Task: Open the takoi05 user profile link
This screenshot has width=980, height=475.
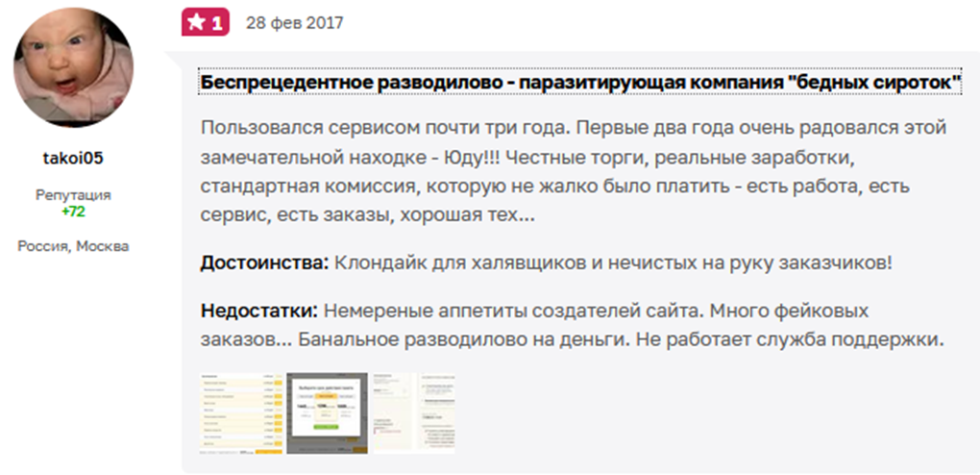Action: pos(73,159)
